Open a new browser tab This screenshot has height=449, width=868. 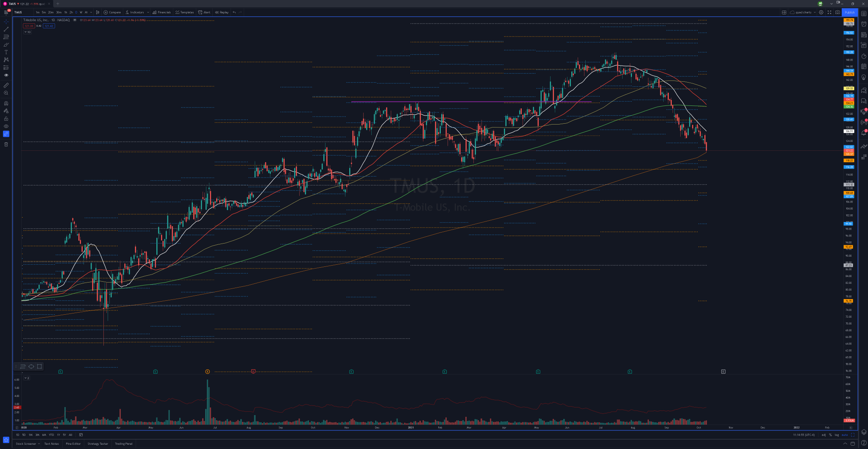(x=58, y=4)
